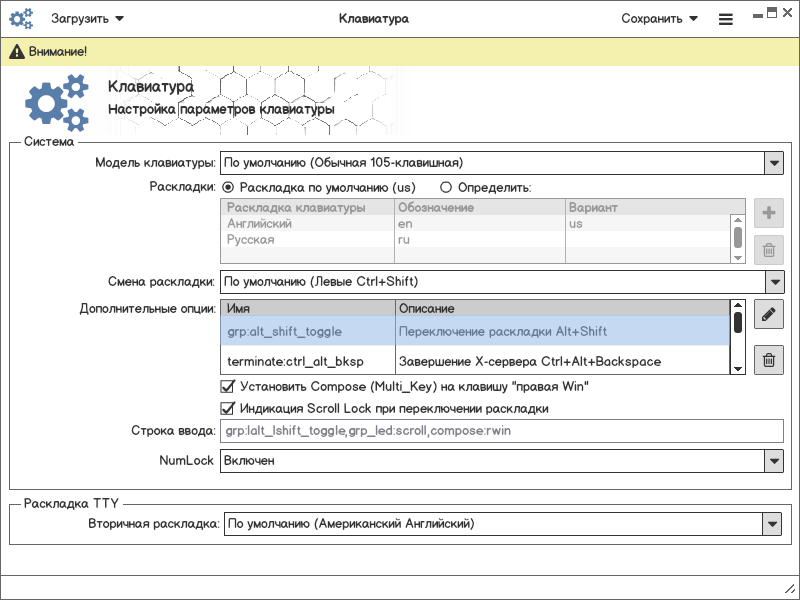Expand the TTY secondary layout dropdown

tap(771, 523)
